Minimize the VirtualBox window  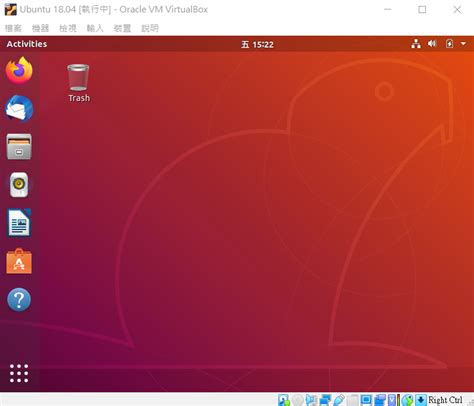click(388, 9)
